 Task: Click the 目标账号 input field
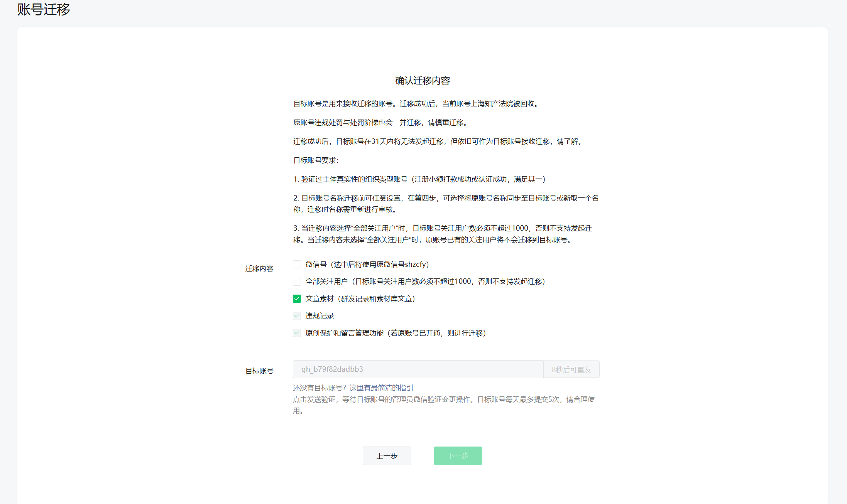pyautogui.click(x=418, y=369)
